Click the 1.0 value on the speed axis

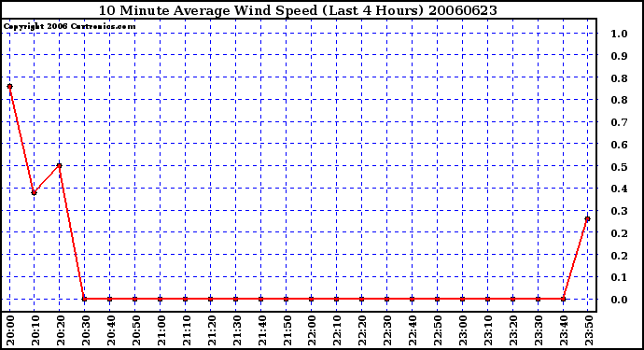click(x=619, y=34)
